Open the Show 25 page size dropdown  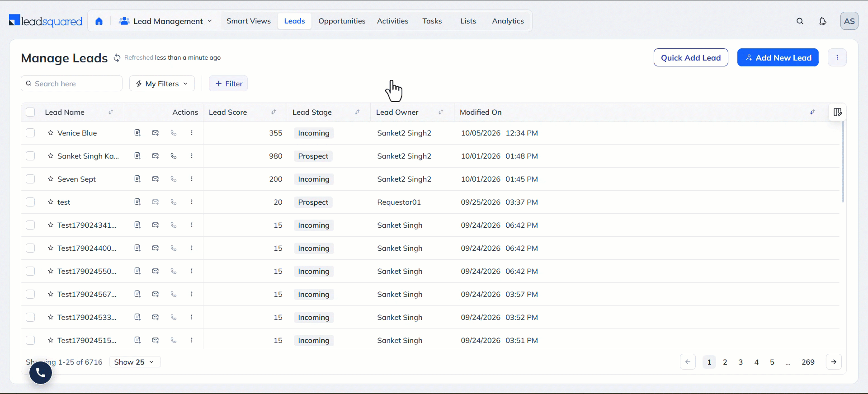pyautogui.click(x=135, y=362)
